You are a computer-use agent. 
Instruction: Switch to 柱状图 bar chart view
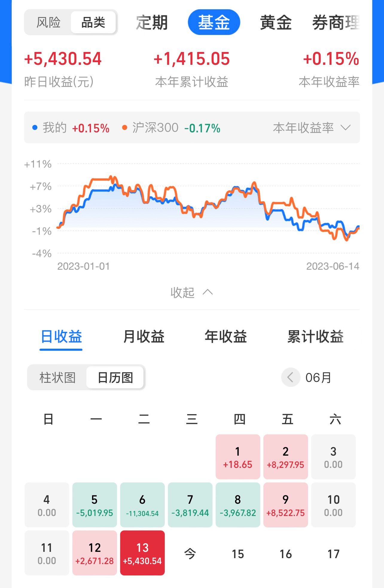[57, 378]
